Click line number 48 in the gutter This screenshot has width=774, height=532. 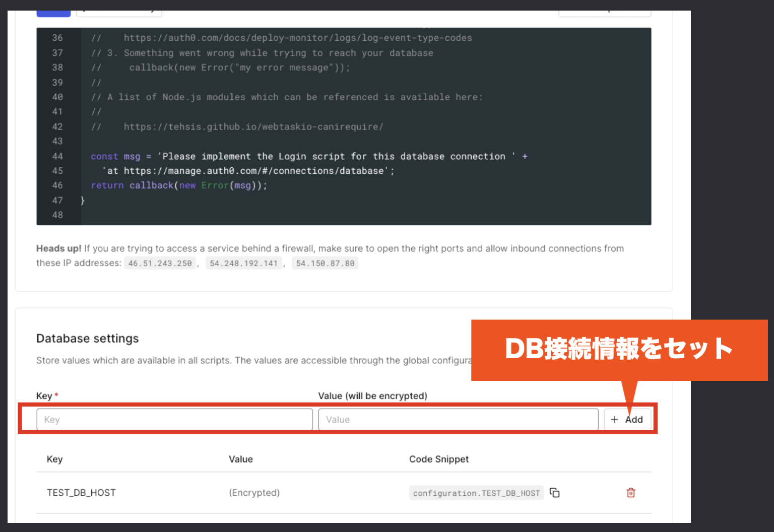pos(57,215)
